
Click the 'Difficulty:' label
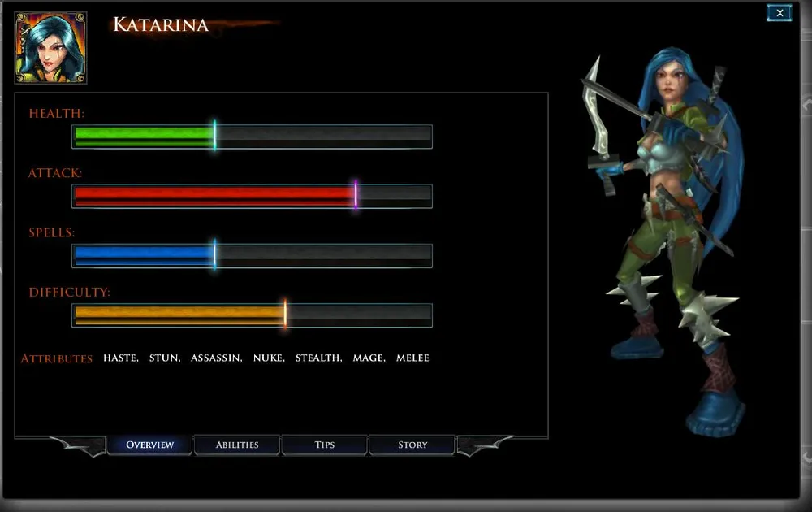(x=69, y=293)
